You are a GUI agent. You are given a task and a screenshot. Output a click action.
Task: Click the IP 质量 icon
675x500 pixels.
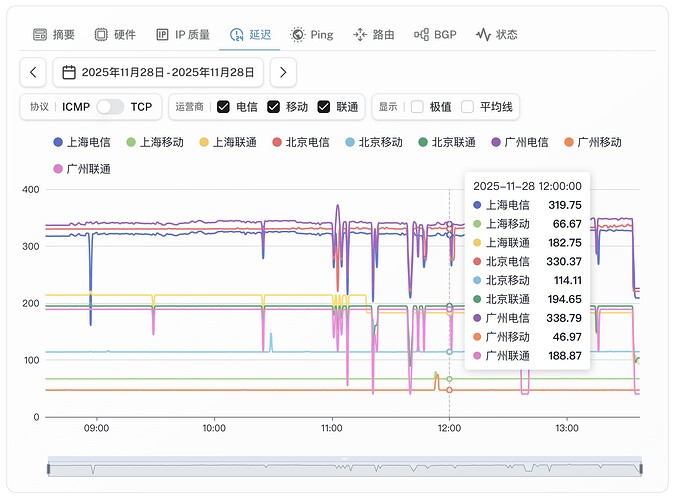(x=162, y=34)
